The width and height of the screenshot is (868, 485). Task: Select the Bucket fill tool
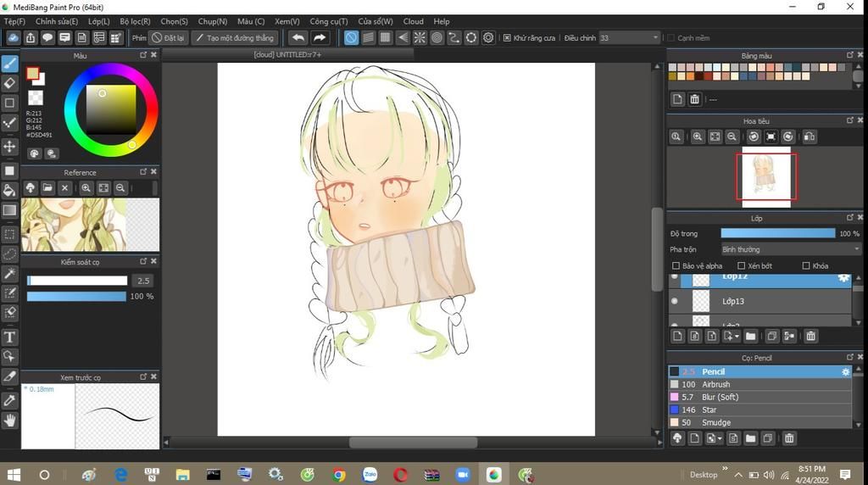[9, 191]
